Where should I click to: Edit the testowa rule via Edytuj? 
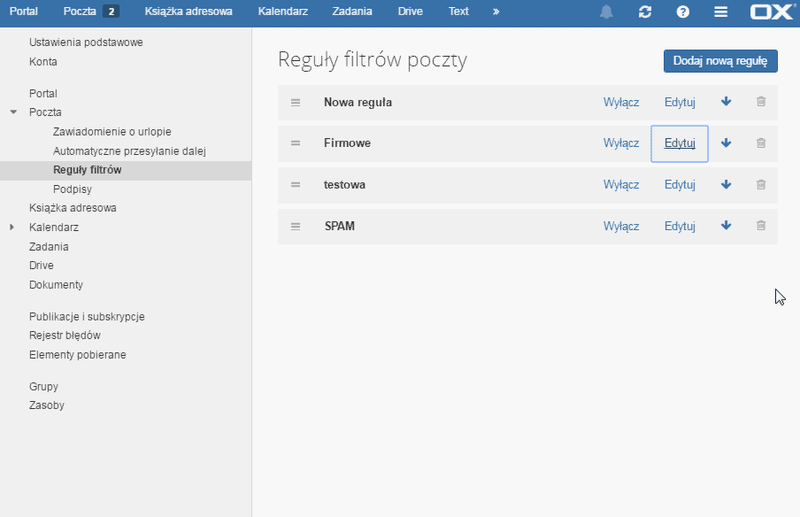(680, 185)
